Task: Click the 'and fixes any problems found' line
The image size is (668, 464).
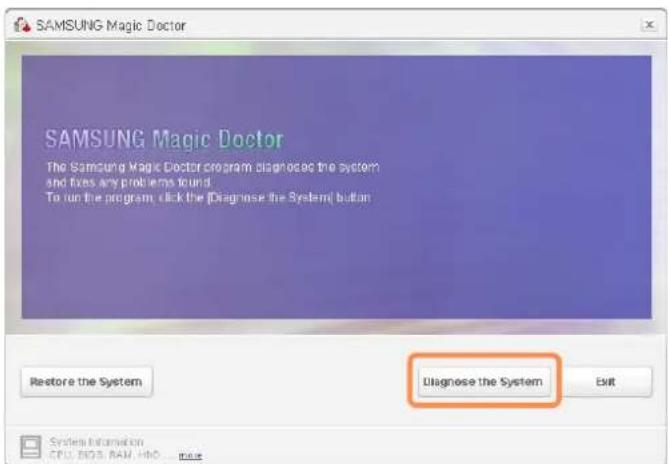Action: pos(129,183)
